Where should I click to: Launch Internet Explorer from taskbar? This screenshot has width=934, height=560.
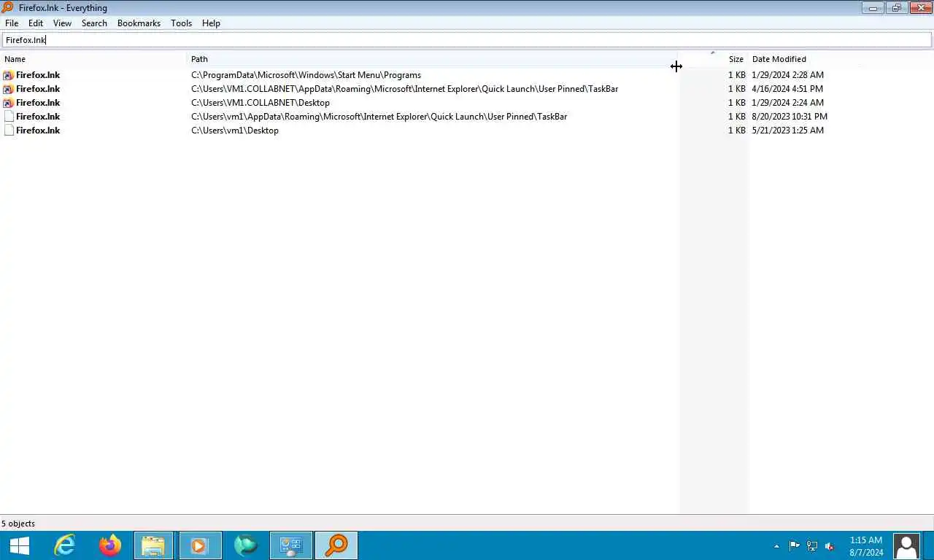(65, 545)
